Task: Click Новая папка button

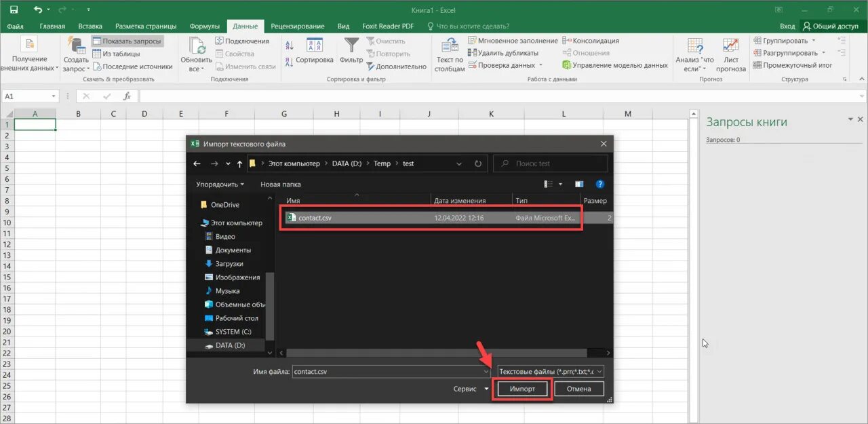Action: [x=281, y=184]
